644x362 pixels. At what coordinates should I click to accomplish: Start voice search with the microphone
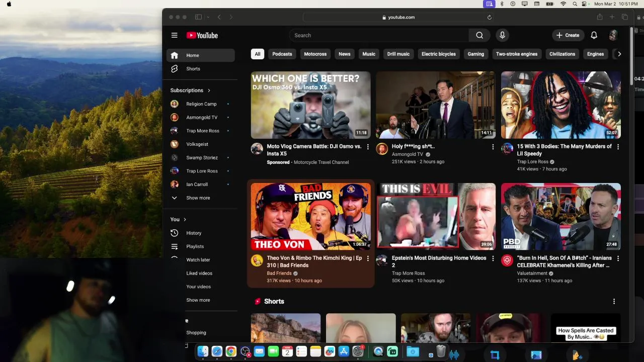502,35
